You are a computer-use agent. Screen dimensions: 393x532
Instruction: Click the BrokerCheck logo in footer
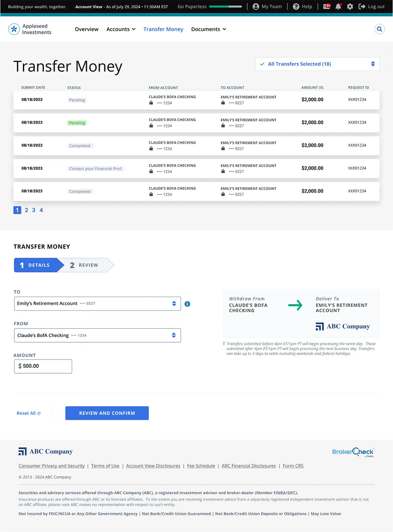pos(353,452)
